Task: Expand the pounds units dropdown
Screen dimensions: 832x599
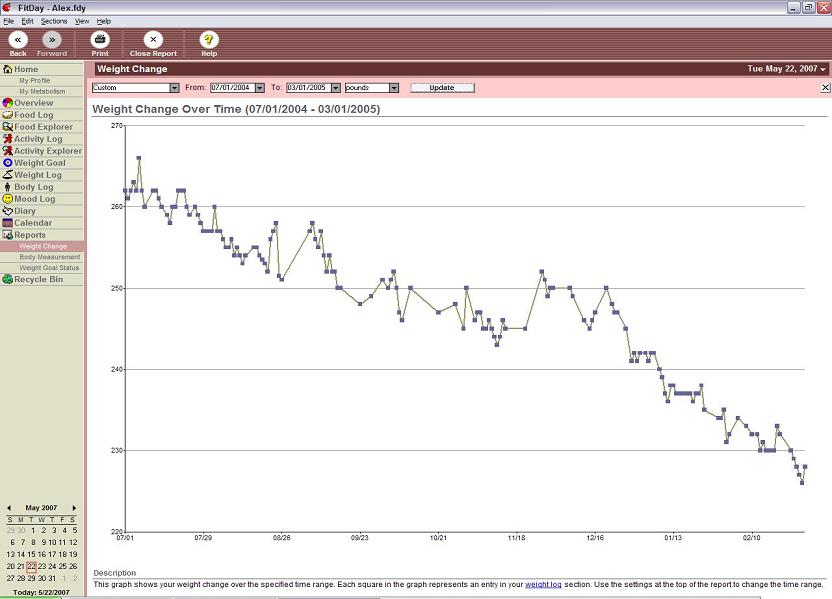Action: [394, 88]
